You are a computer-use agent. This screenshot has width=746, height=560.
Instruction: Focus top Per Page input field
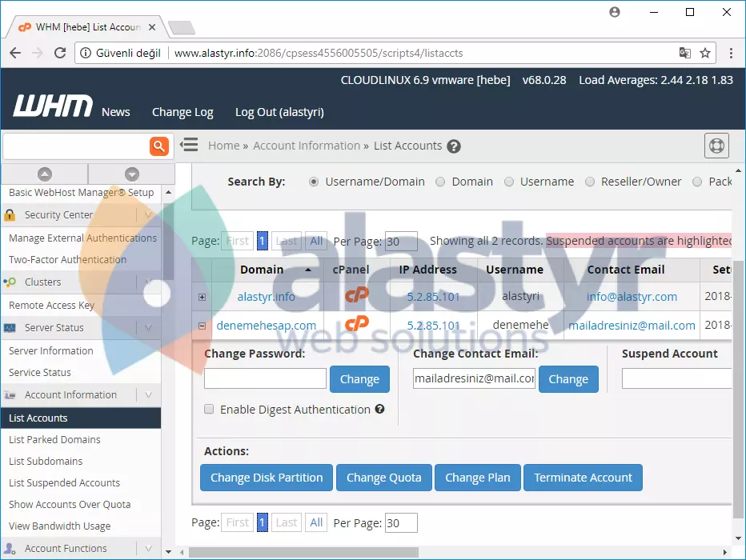(401, 242)
